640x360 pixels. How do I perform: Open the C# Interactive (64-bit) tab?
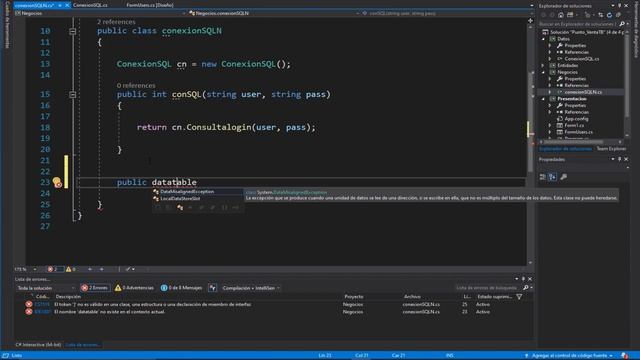click(38, 345)
